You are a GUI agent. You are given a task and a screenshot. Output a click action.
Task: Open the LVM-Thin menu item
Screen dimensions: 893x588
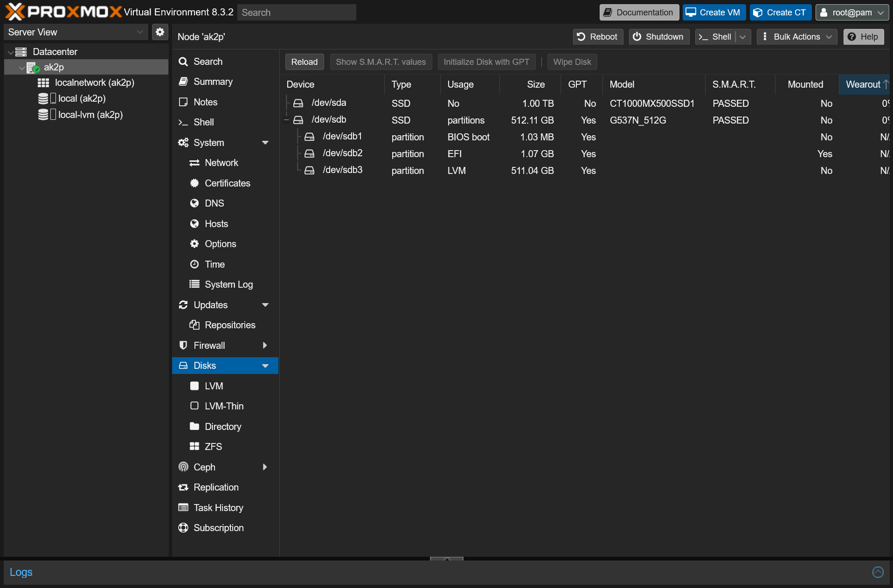point(225,406)
